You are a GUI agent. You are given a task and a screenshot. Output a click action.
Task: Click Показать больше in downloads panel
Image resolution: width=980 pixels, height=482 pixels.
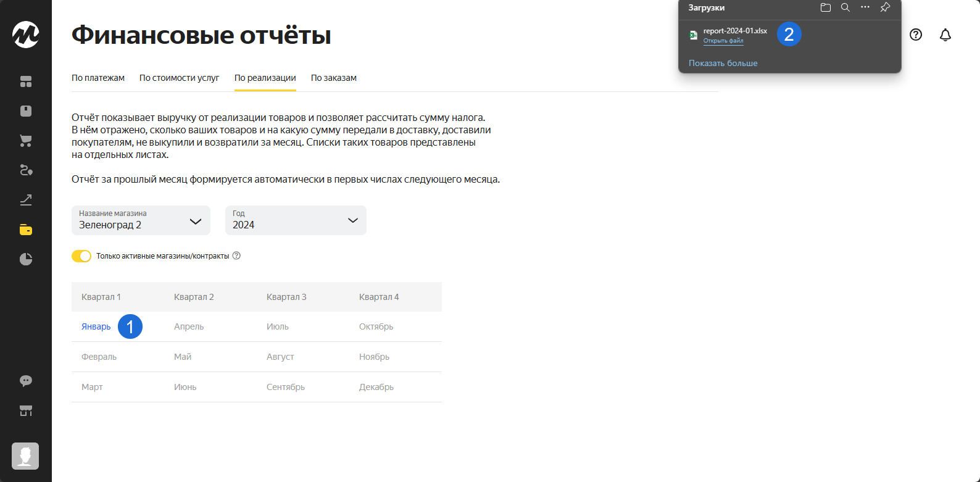pos(723,63)
